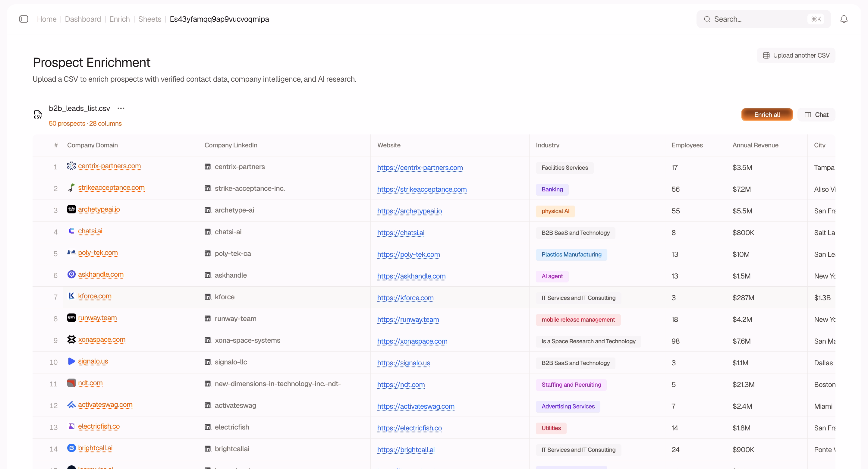Click the askhandle.com company logo
This screenshot has width=868, height=469.
[71, 274]
